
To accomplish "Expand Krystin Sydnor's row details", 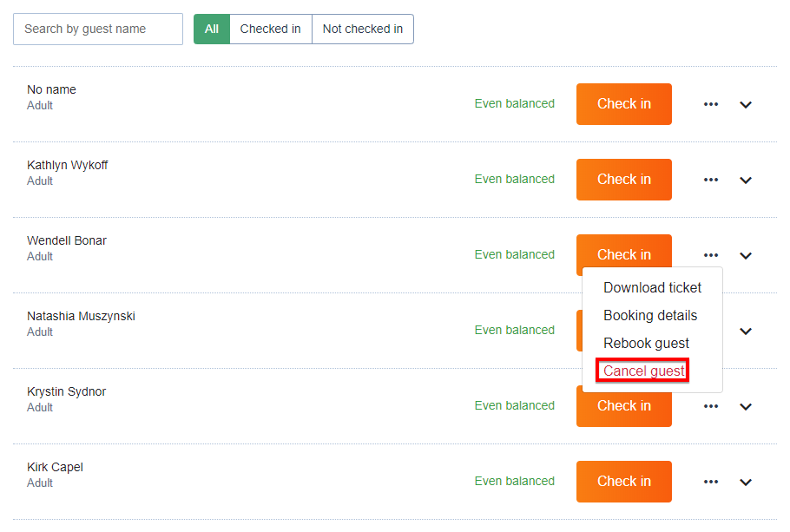I will pyautogui.click(x=746, y=407).
